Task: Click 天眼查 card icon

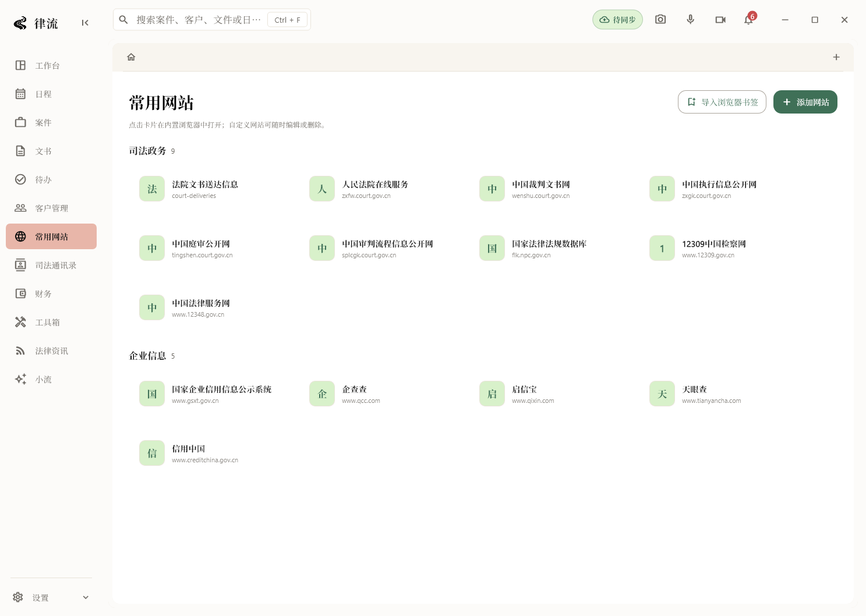Action: click(x=662, y=394)
